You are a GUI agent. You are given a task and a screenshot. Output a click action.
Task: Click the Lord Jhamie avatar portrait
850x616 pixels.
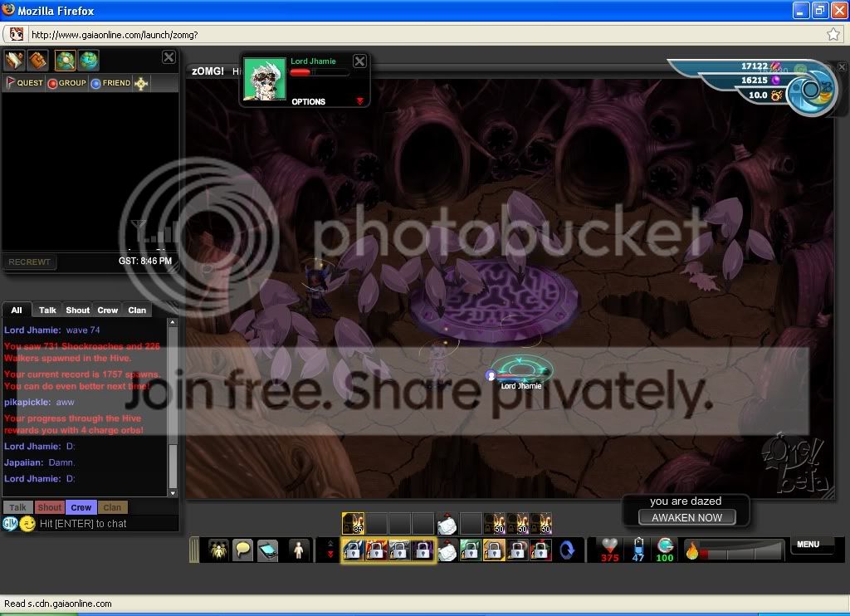265,79
